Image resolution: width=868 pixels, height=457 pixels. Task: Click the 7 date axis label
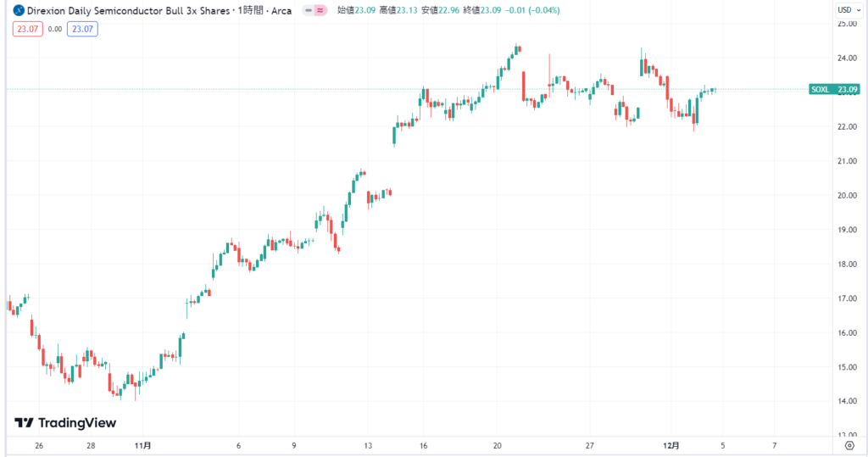click(775, 445)
